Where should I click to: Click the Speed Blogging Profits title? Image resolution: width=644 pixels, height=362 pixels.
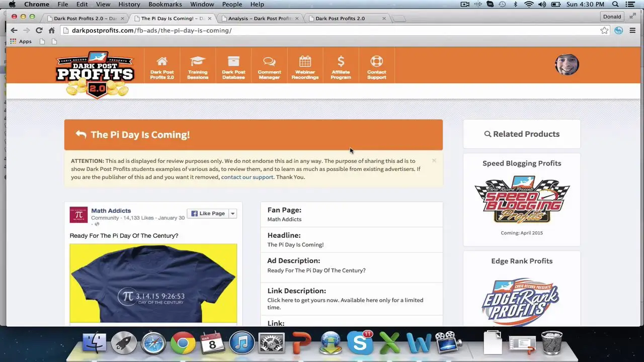pyautogui.click(x=522, y=163)
